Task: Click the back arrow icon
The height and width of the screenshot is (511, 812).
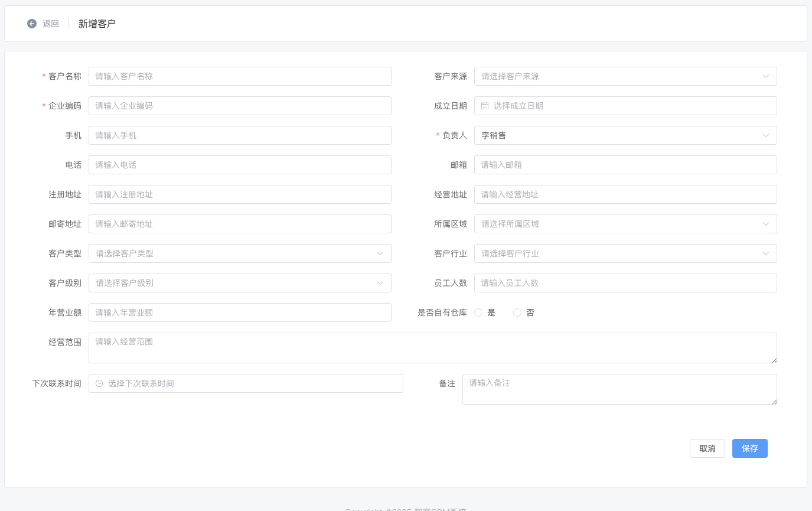Action: 32,24
